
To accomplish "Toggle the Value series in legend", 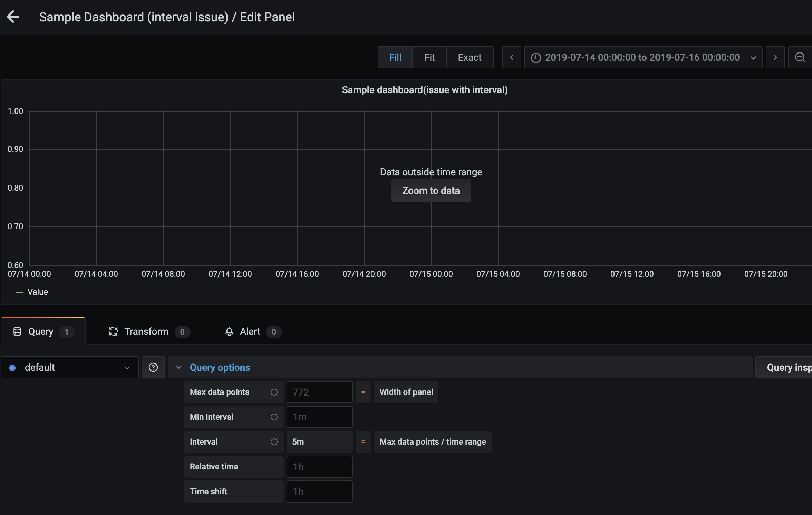I will click(x=37, y=292).
